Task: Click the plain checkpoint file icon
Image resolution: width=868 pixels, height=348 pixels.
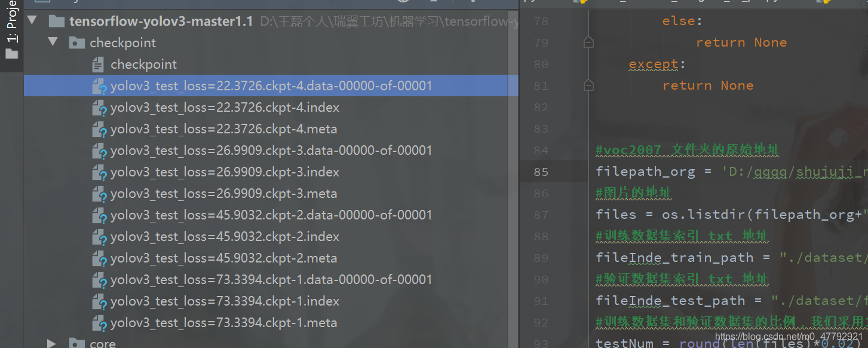Action: pyautogui.click(x=99, y=65)
